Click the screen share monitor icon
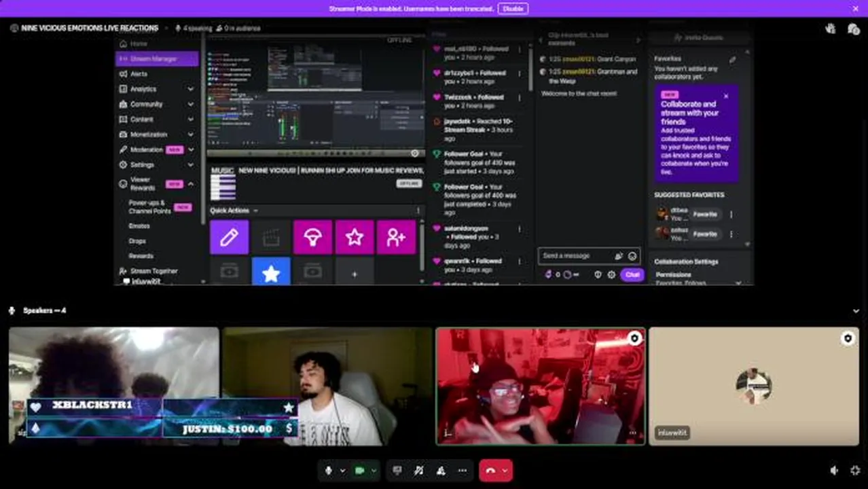Image resolution: width=868 pixels, height=489 pixels. [x=397, y=471]
